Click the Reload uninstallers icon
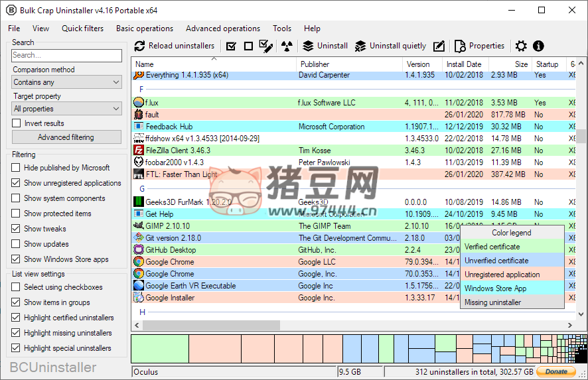This screenshot has height=380, width=588. point(139,46)
